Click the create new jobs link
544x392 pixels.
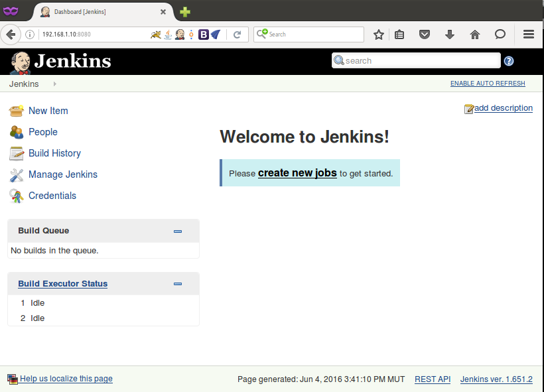tap(297, 173)
